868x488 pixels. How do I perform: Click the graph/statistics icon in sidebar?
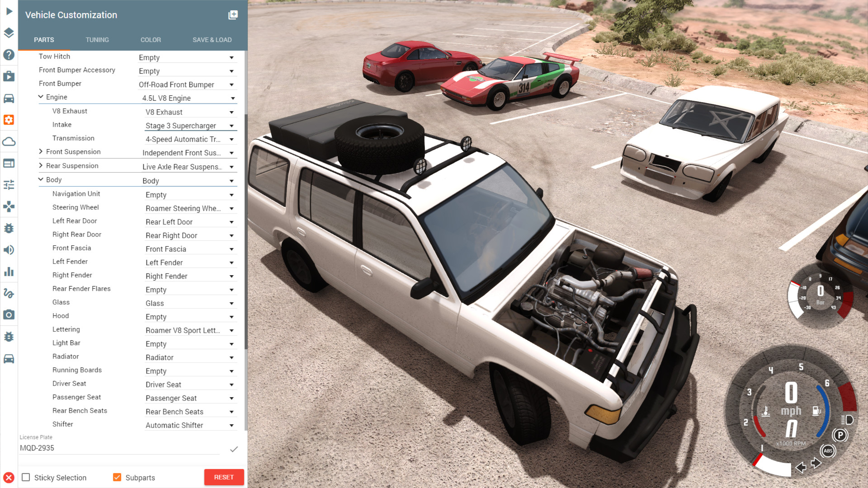tap(9, 271)
